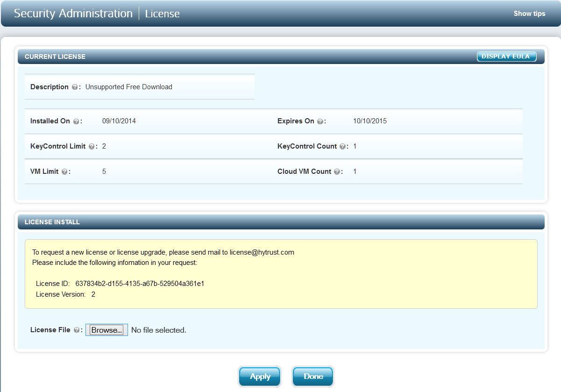This screenshot has height=392, width=561.
Task: Click the KeyControl Limit label
Action: coord(58,146)
